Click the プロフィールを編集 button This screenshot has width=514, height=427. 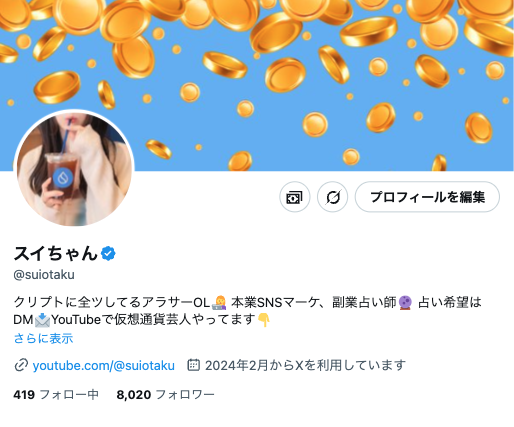[427, 197]
